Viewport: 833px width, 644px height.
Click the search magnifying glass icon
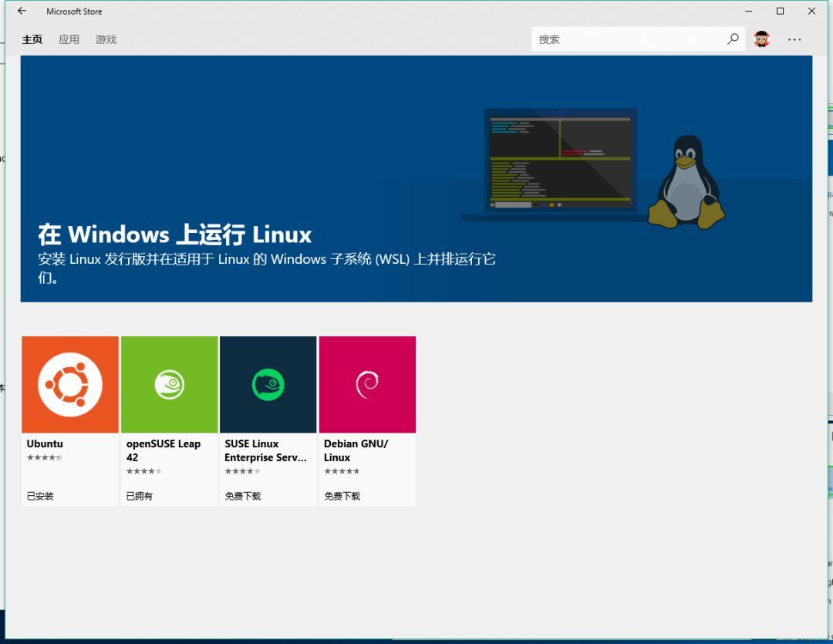pyautogui.click(x=733, y=39)
